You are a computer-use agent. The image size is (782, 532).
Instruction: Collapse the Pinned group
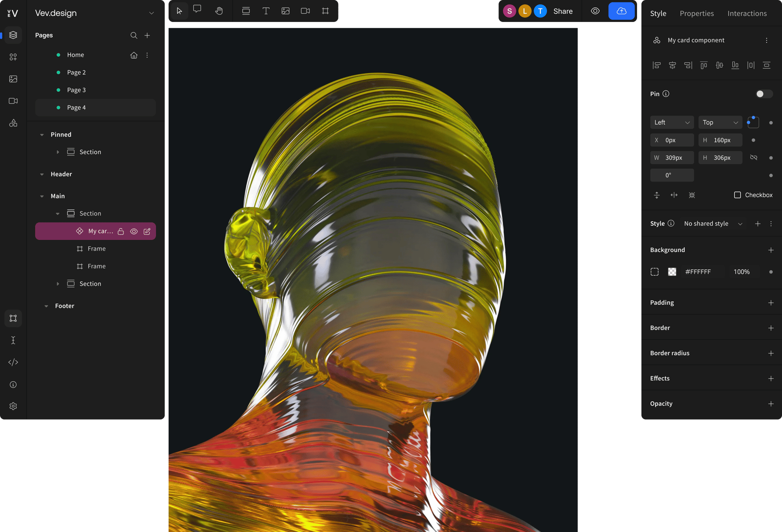point(42,135)
